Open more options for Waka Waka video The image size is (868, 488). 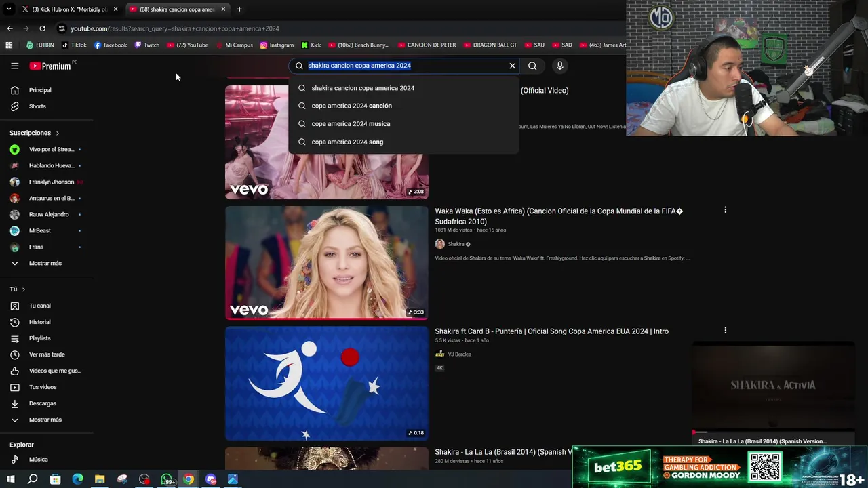coord(725,210)
